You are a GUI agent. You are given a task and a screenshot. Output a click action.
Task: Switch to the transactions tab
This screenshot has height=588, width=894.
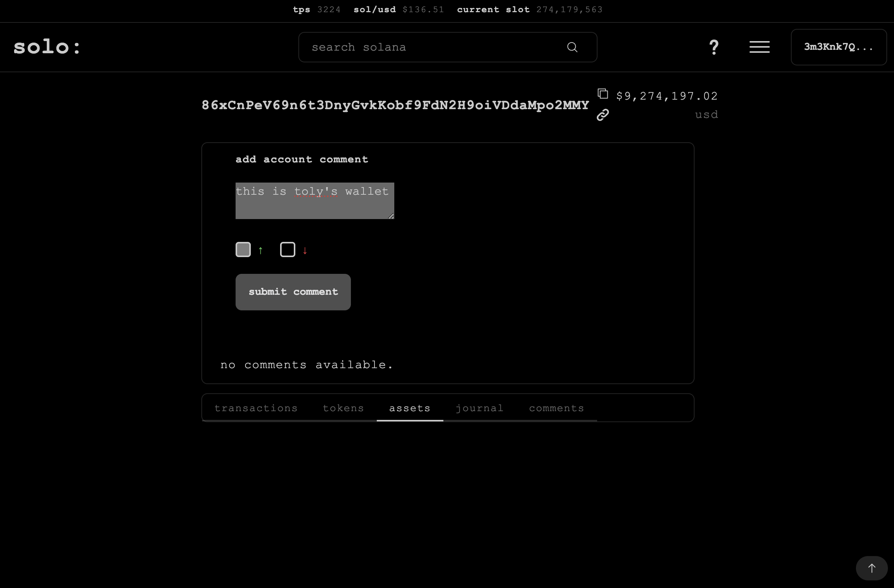tap(256, 408)
